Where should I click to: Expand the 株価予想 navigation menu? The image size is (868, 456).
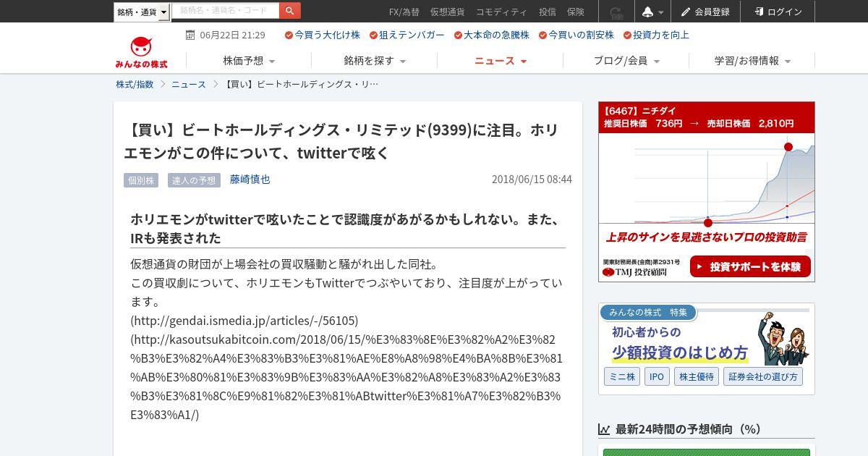click(x=249, y=61)
